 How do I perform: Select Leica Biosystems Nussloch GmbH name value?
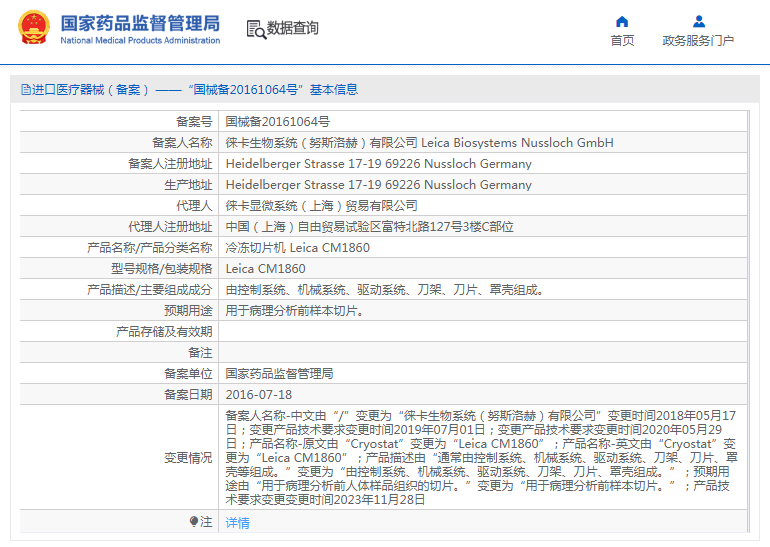pyautogui.click(x=419, y=142)
